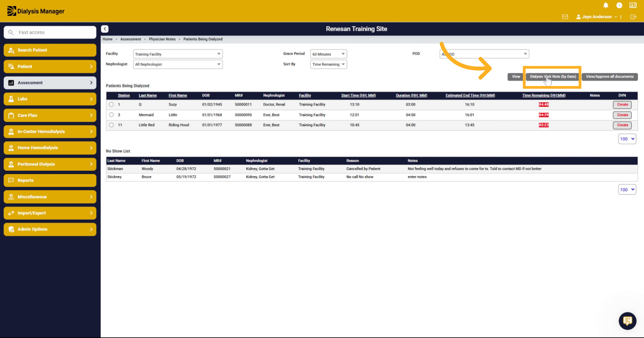Click View/Approve all documents button
This screenshot has width=644, height=338.
point(609,77)
